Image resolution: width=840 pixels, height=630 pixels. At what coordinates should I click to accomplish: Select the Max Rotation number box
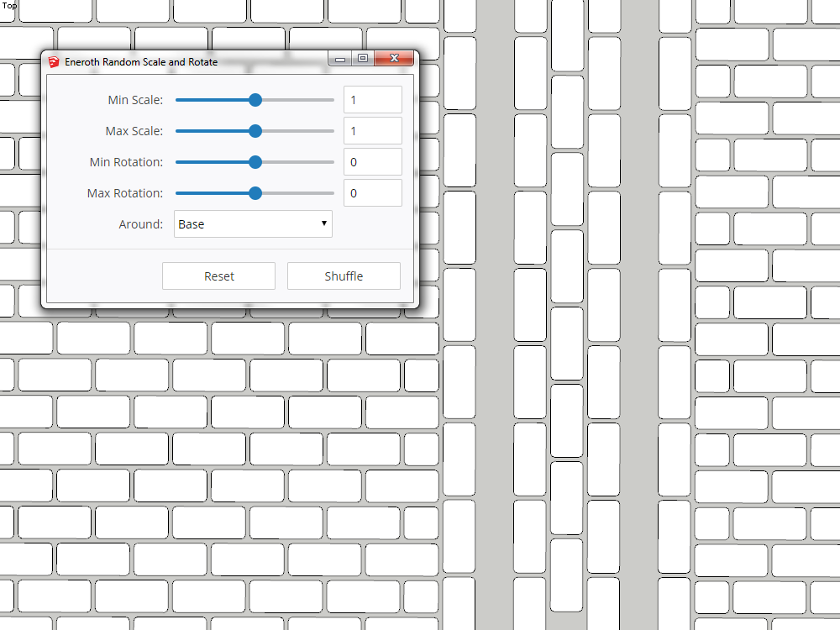tap(372, 193)
